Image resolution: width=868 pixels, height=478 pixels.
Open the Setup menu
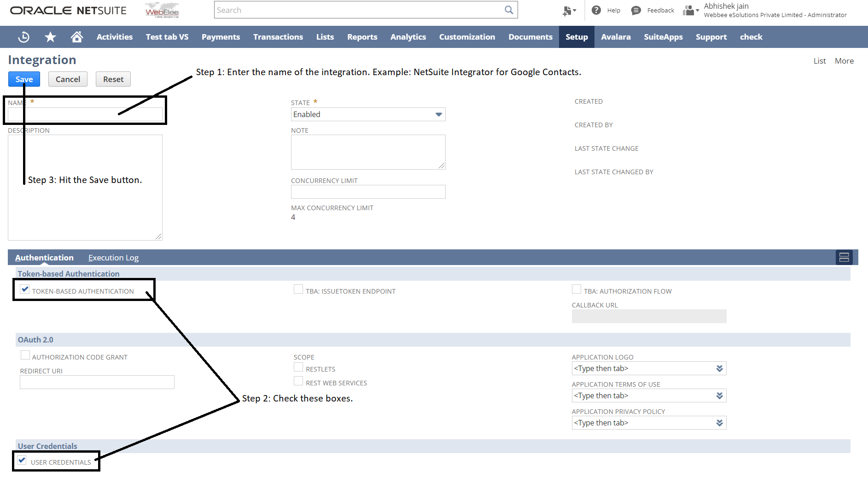coord(577,37)
